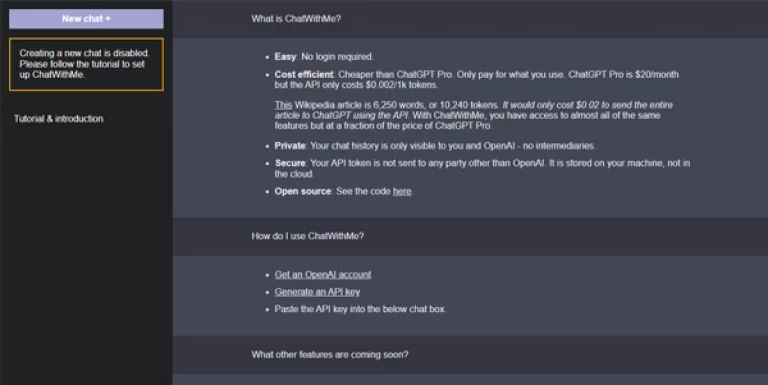
Task: Select 'What other features are coming soon?' heading
Action: [330, 354]
